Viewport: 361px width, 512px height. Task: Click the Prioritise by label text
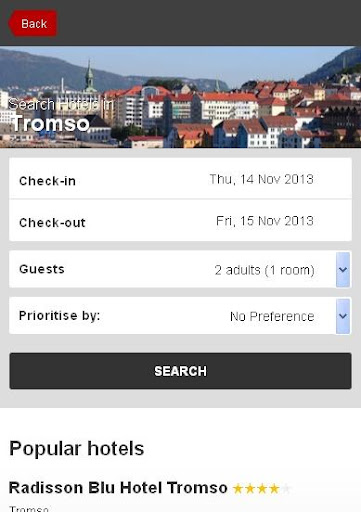pyautogui.click(x=59, y=315)
